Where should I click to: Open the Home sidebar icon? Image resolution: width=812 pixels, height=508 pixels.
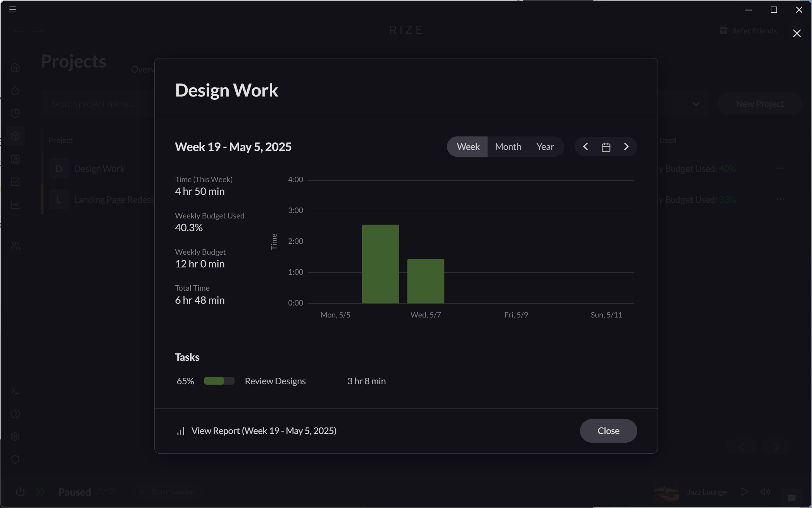[15, 67]
